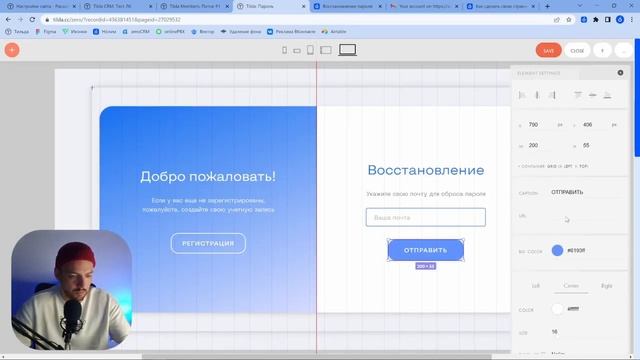Open the background color swatch
The height and width of the screenshot is (360, 640).
click(557, 251)
